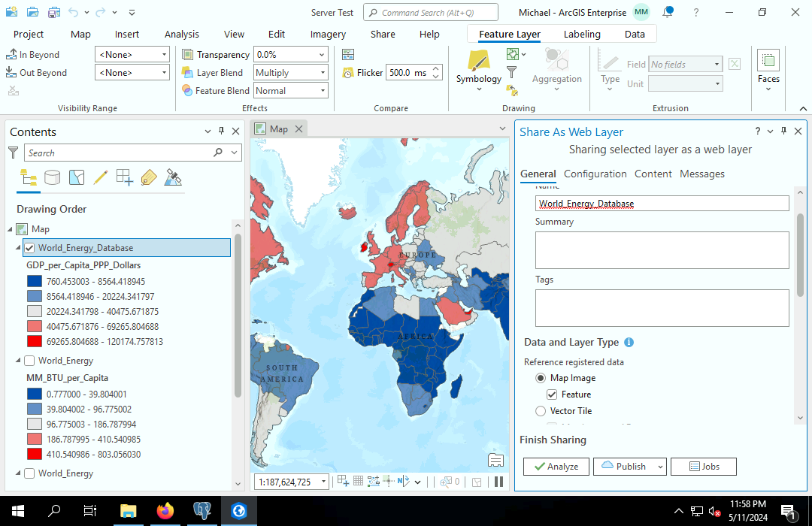
Task: Open the Transparency dropdown
Action: pyautogui.click(x=323, y=55)
